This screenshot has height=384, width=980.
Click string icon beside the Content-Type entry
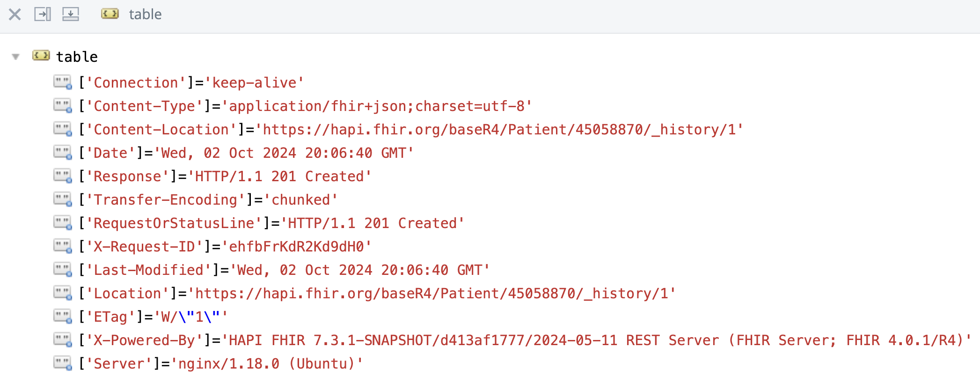[63, 106]
